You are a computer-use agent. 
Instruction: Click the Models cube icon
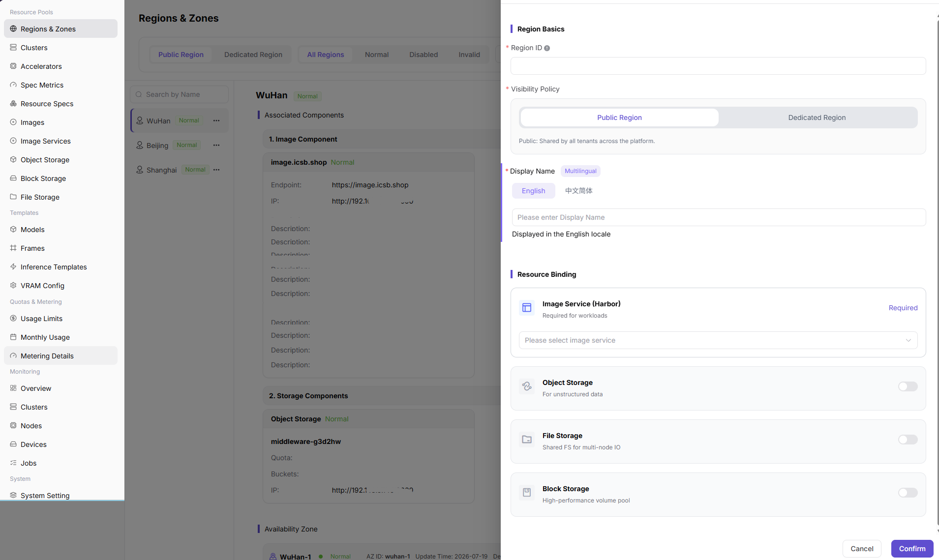pyautogui.click(x=13, y=230)
